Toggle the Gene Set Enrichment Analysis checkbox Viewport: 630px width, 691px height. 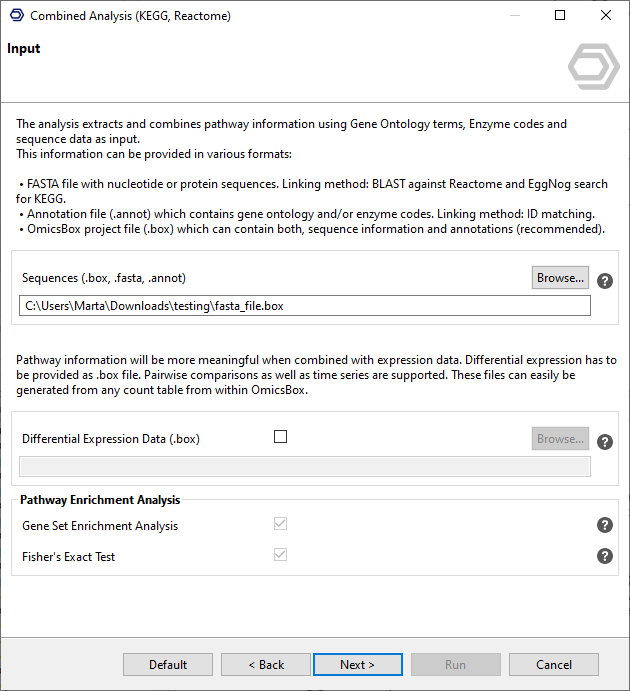(280, 524)
